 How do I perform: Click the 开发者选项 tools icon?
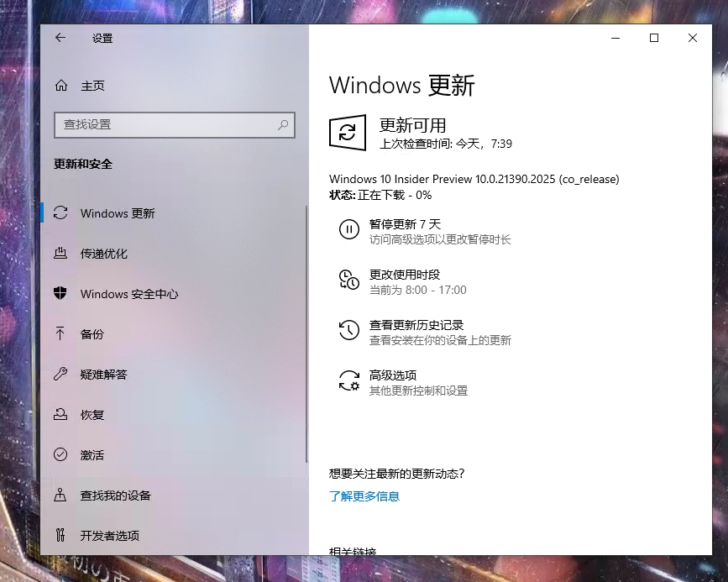tap(60, 535)
